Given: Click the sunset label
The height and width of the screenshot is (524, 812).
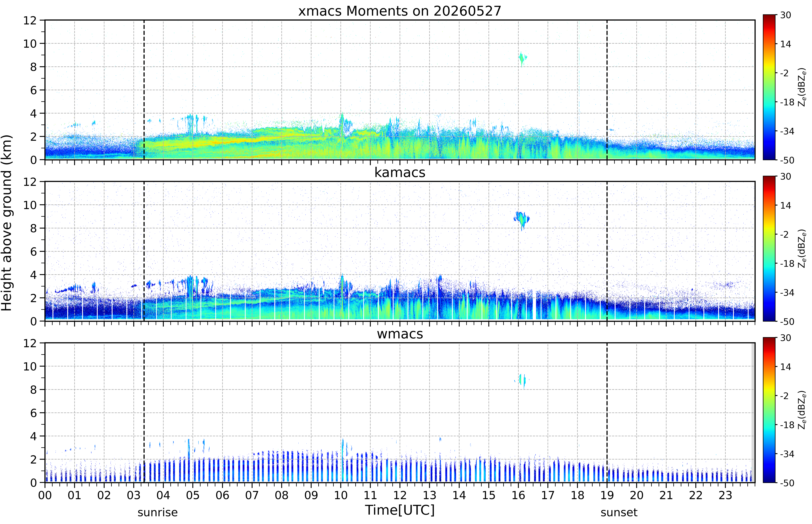Looking at the screenshot, I should 619,512.
